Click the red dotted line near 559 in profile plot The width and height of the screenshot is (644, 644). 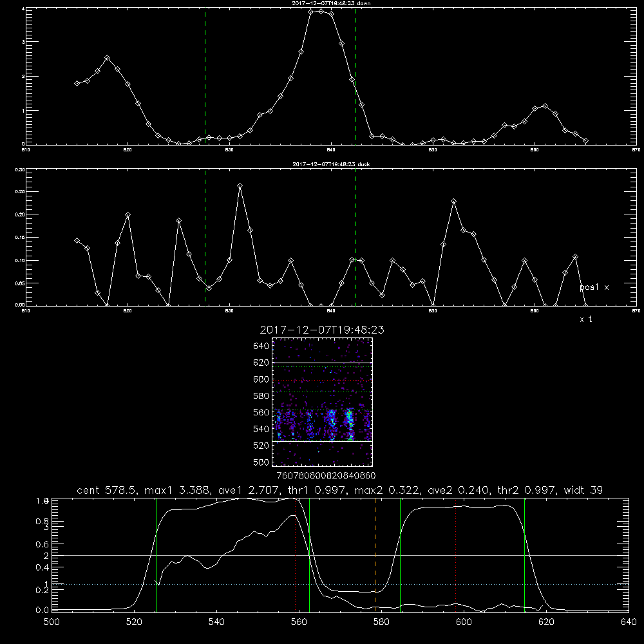(296, 554)
